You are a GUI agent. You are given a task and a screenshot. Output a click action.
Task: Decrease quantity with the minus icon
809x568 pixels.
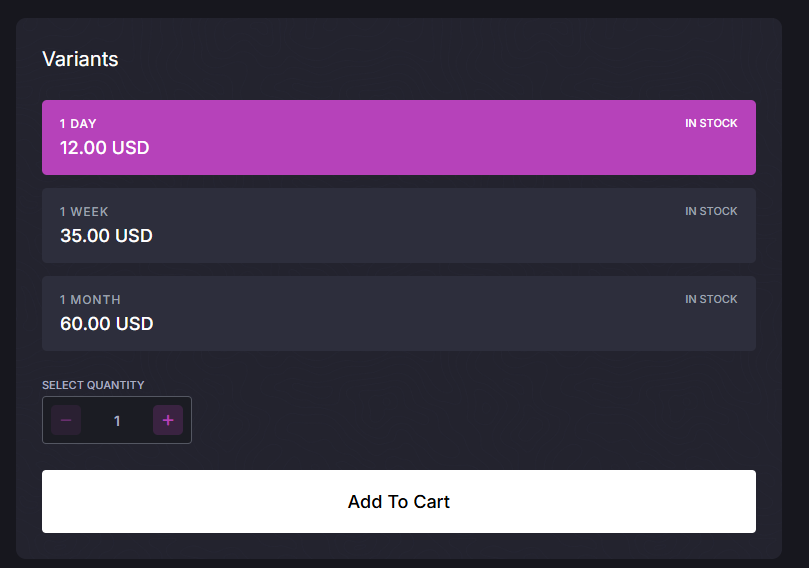click(66, 421)
